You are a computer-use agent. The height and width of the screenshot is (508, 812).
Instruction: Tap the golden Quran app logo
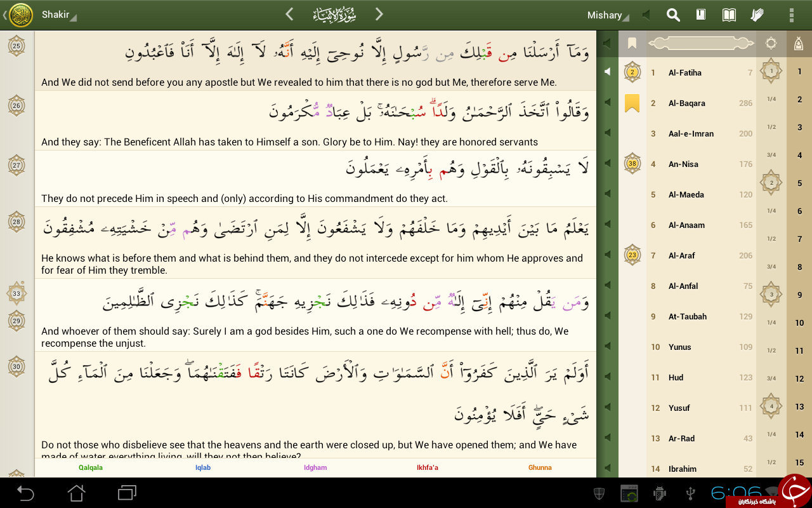pyautogui.click(x=21, y=15)
